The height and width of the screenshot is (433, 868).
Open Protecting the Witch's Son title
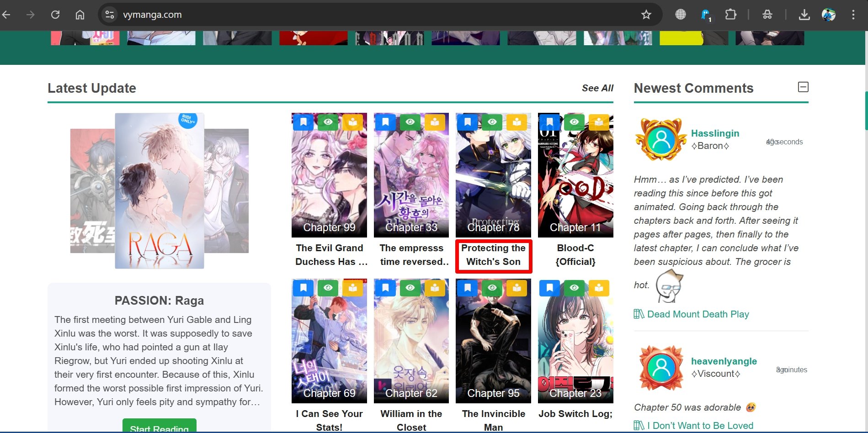click(493, 255)
